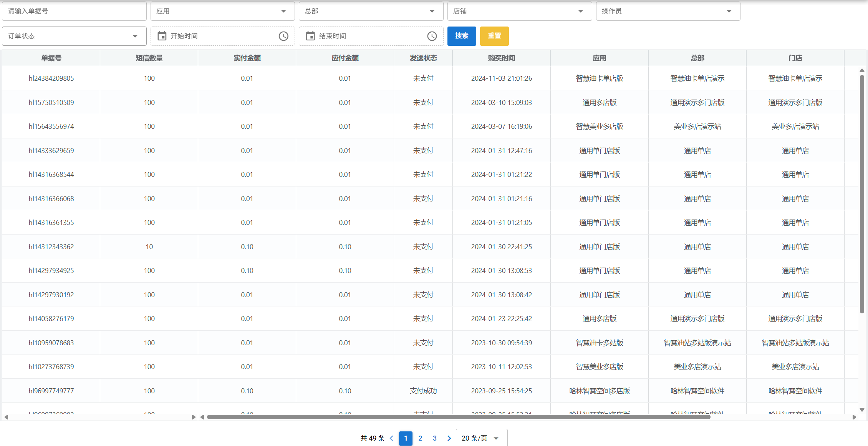
Task: Click the horizontal table scrollbar thumb
Action: click(x=458, y=417)
